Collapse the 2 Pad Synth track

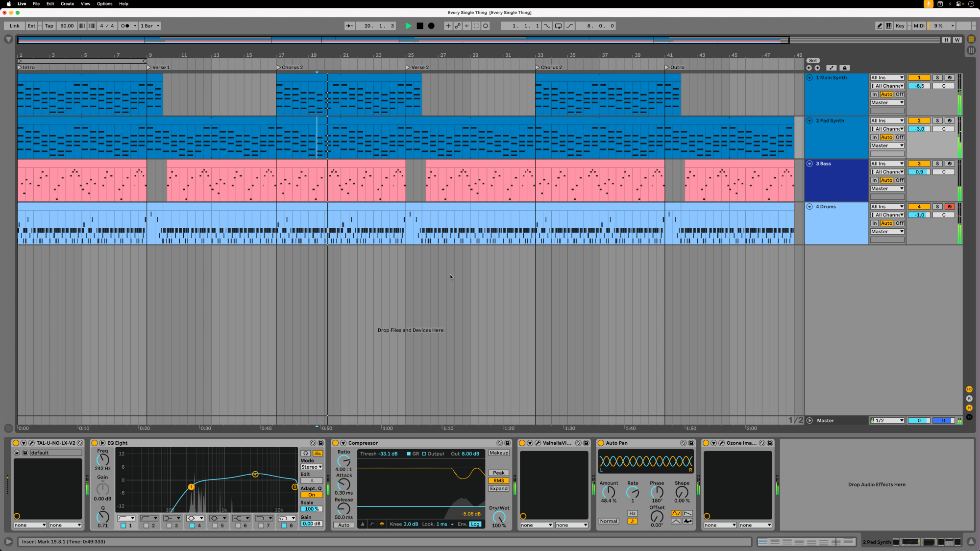[809, 120]
